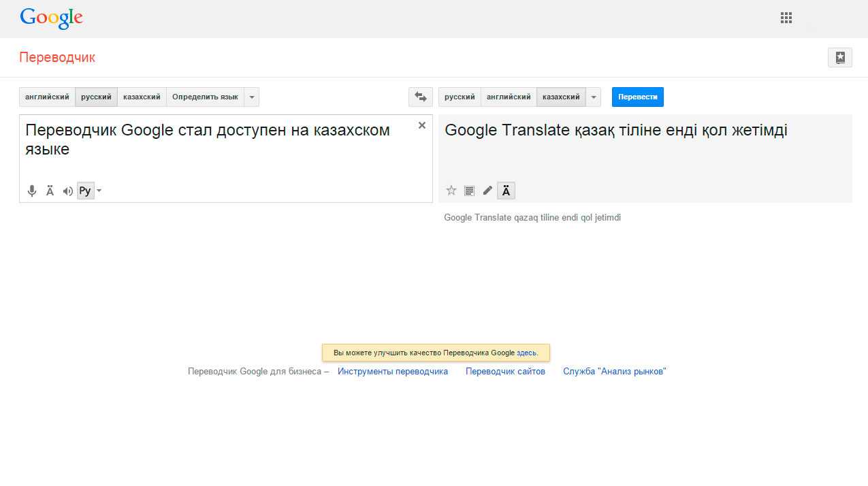Click the Переводчик title link

coord(57,58)
